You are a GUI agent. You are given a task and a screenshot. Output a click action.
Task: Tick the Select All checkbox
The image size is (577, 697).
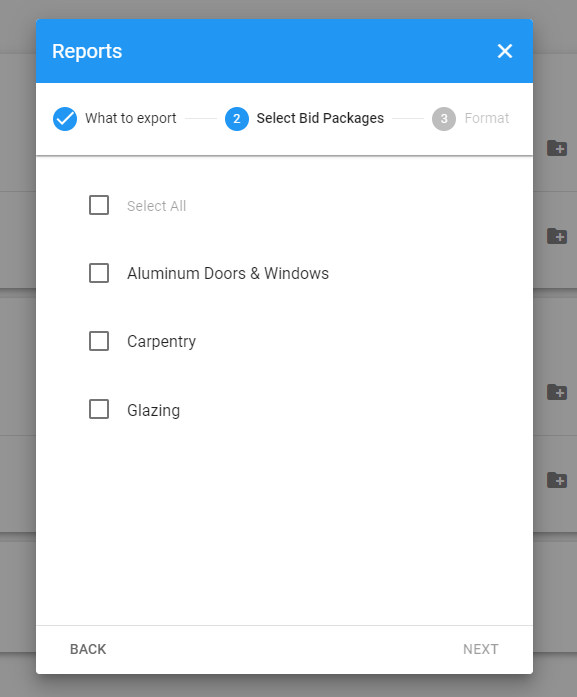point(99,205)
